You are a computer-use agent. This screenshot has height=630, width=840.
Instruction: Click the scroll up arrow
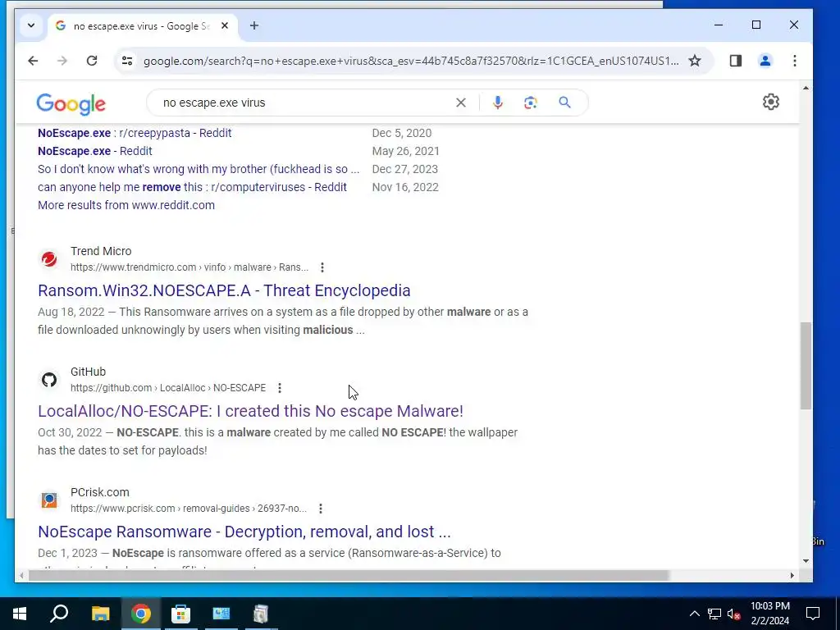[806, 88]
